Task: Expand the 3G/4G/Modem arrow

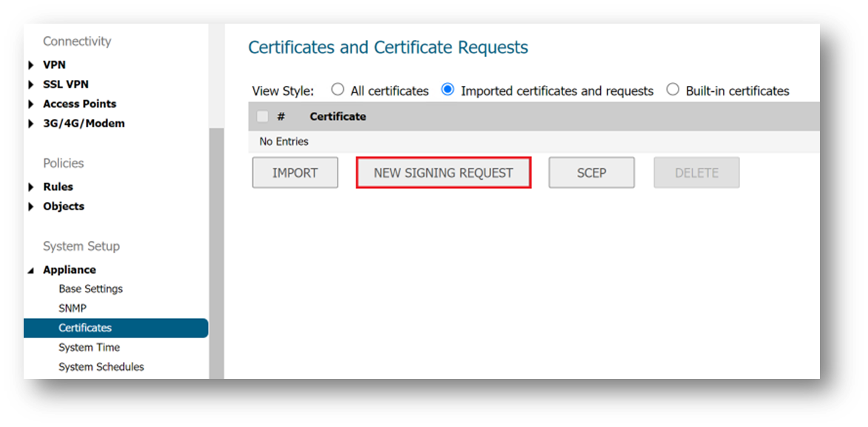Action: pos(32,124)
